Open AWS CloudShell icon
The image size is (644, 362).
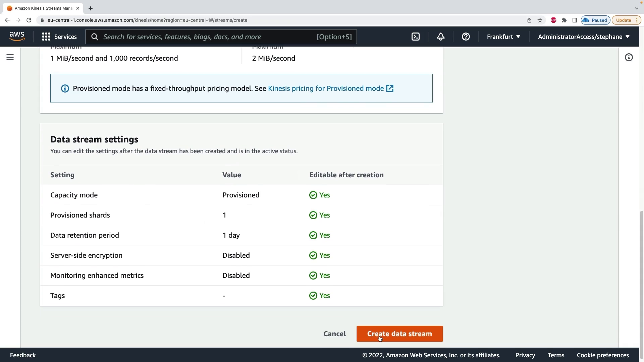[x=415, y=37]
